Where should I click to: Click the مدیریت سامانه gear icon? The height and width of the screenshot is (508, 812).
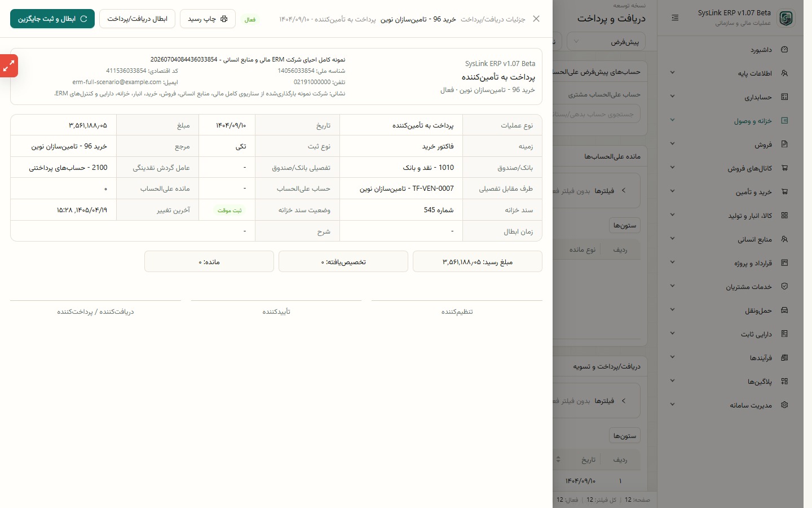point(784,405)
